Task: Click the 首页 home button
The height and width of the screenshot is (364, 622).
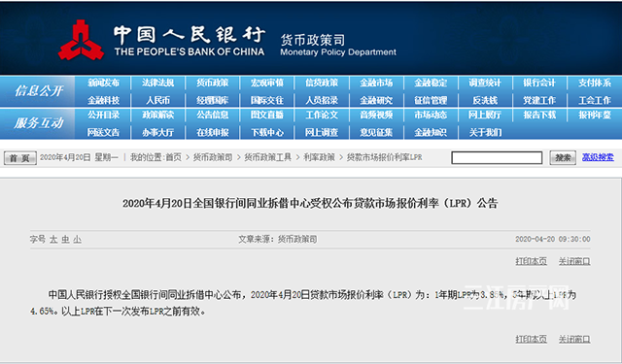Action: click(x=20, y=158)
